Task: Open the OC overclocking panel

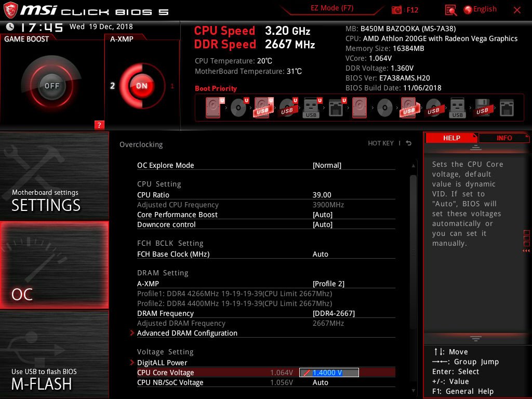Action: pos(54,265)
